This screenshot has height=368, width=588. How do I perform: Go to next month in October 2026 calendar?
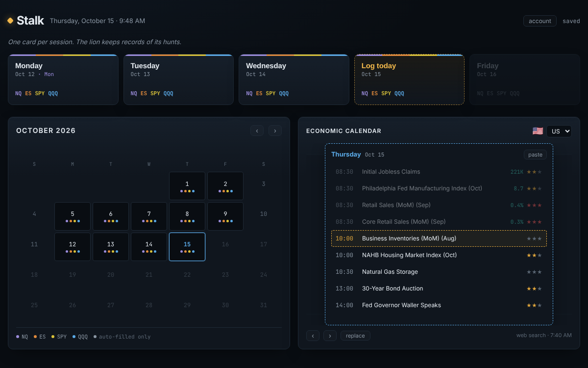pyautogui.click(x=275, y=131)
